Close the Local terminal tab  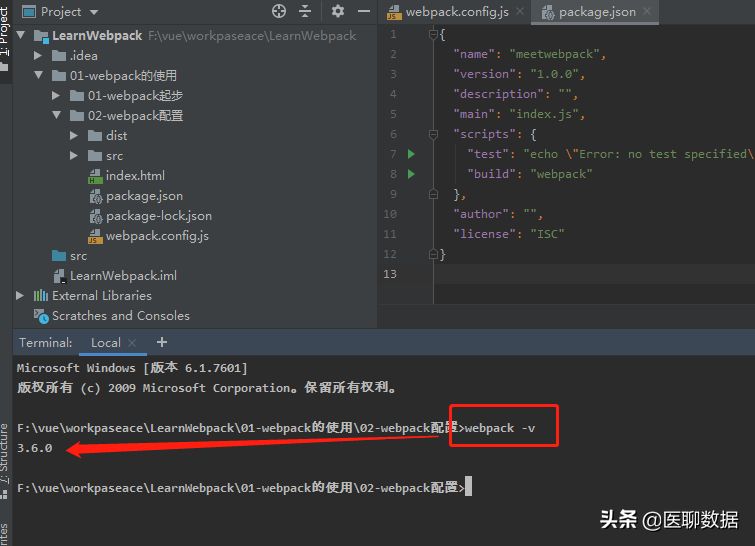coord(133,343)
